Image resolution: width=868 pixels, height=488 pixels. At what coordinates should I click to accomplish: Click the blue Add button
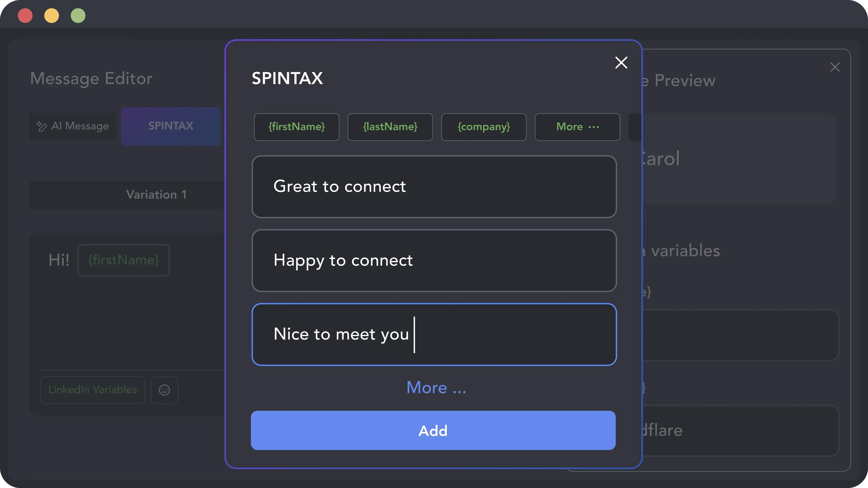(x=433, y=430)
